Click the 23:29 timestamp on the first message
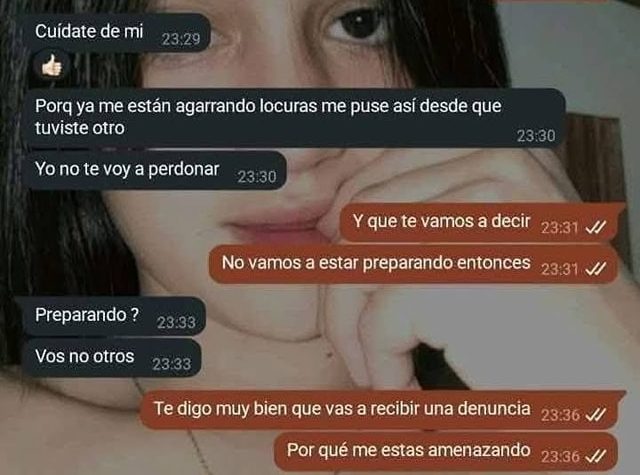640x475 pixels. pyautogui.click(x=181, y=39)
